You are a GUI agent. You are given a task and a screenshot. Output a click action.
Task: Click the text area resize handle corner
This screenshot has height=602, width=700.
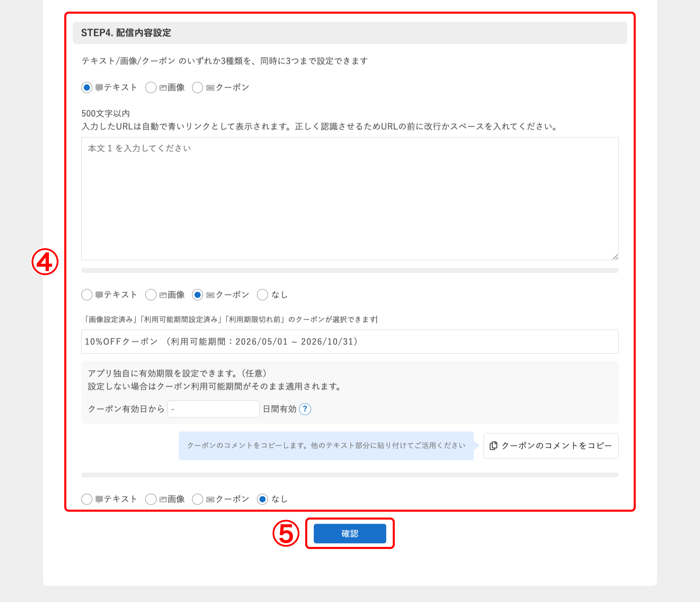(x=615, y=257)
